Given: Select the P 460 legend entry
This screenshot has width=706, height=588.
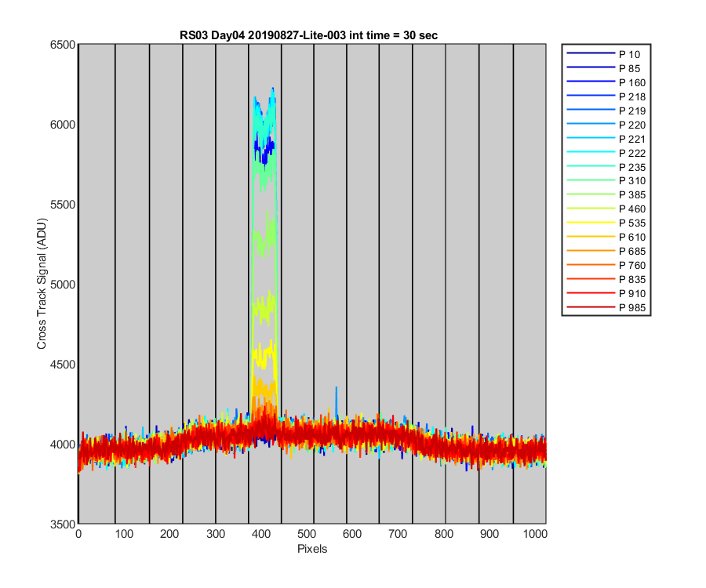Looking at the screenshot, I should pyautogui.click(x=606, y=209).
